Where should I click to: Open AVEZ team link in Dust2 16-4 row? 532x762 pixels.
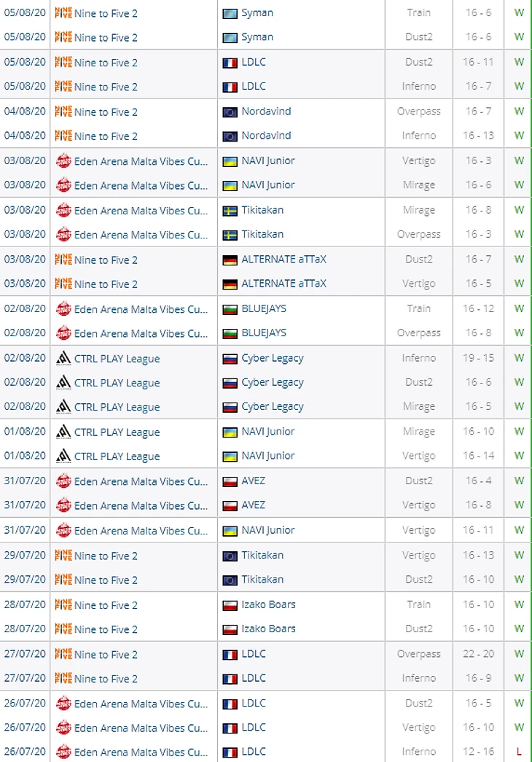[x=253, y=481]
